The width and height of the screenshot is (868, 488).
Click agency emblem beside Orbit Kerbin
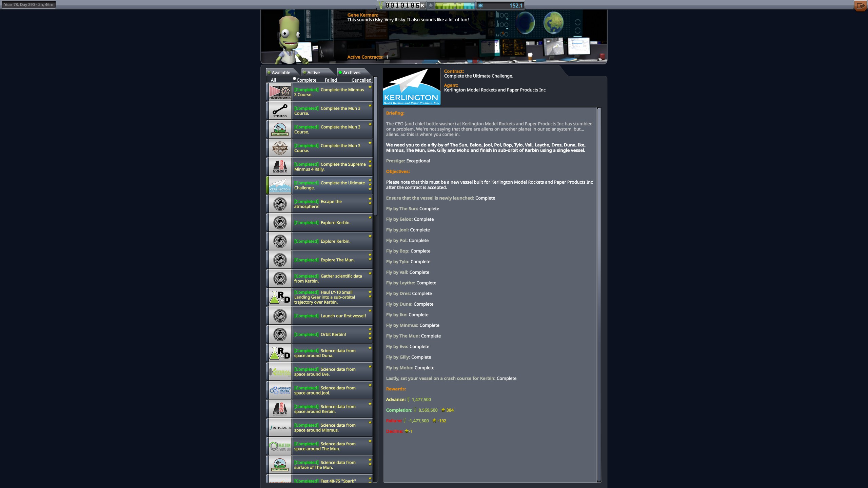(280, 334)
